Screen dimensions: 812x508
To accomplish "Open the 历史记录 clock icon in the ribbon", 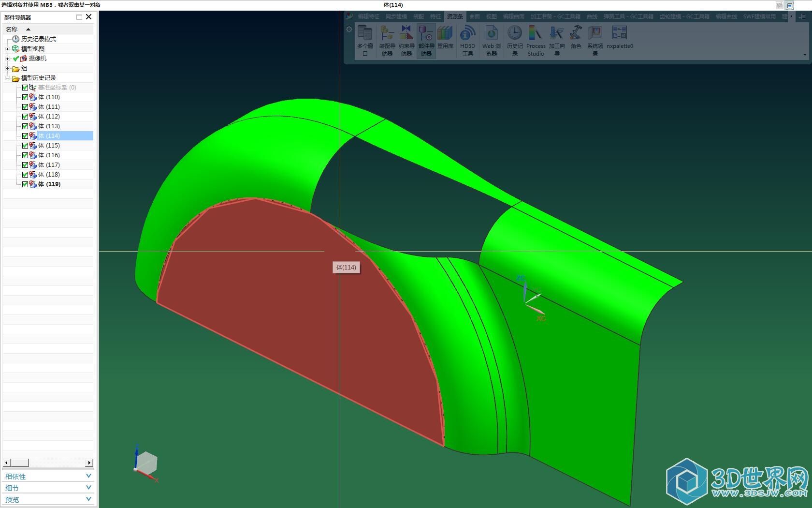I will pyautogui.click(x=515, y=41).
